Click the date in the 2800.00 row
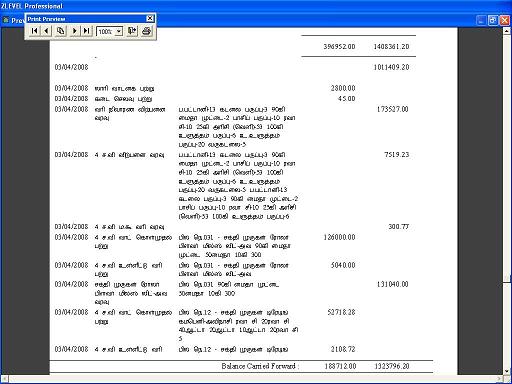 pyautogui.click(x=71, y=88)
